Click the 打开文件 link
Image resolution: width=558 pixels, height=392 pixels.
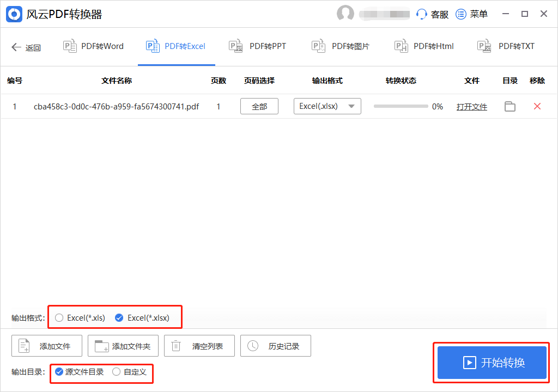pyautogui.click(x=471, y=107)
